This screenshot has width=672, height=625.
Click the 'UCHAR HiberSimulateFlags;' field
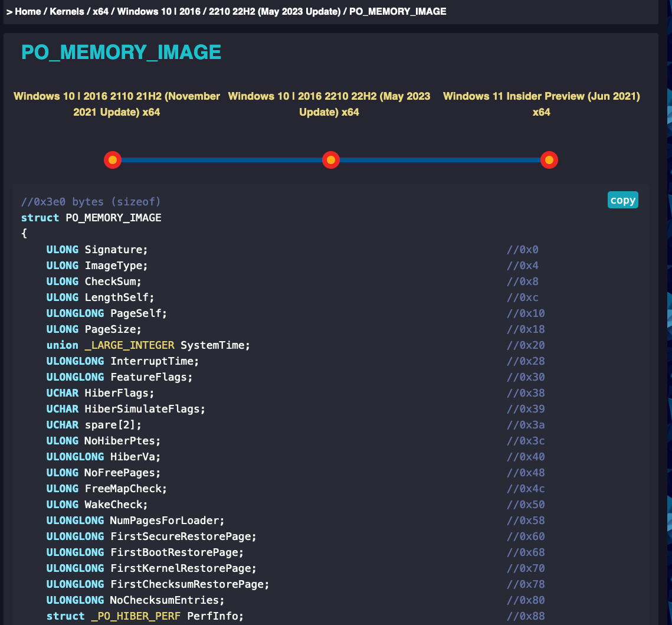(x=126, y=409)
